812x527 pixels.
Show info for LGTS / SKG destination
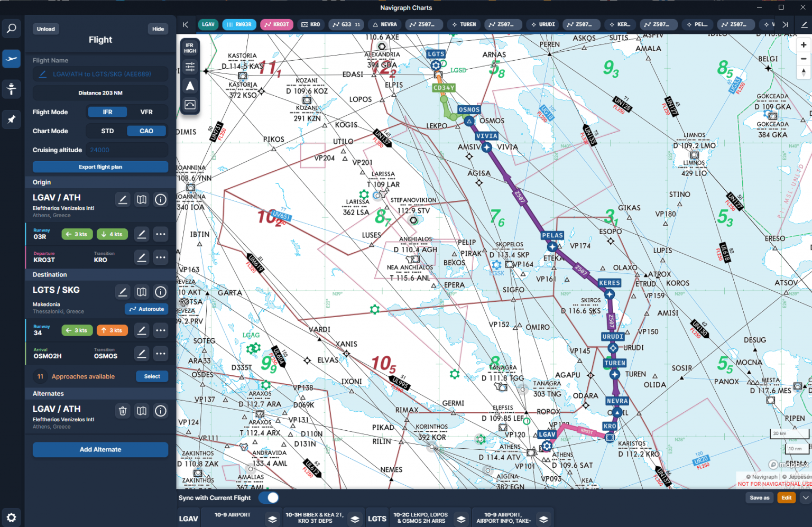point(161,292)
